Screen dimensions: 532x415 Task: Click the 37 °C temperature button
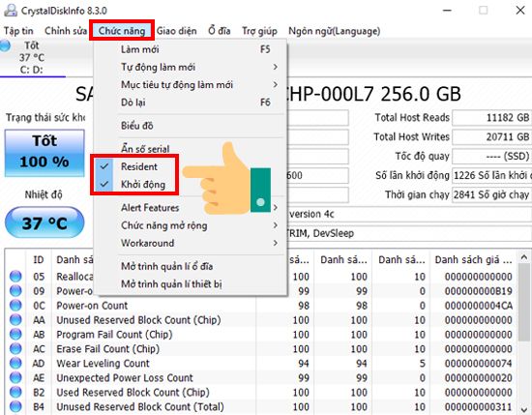coord(44,222)
